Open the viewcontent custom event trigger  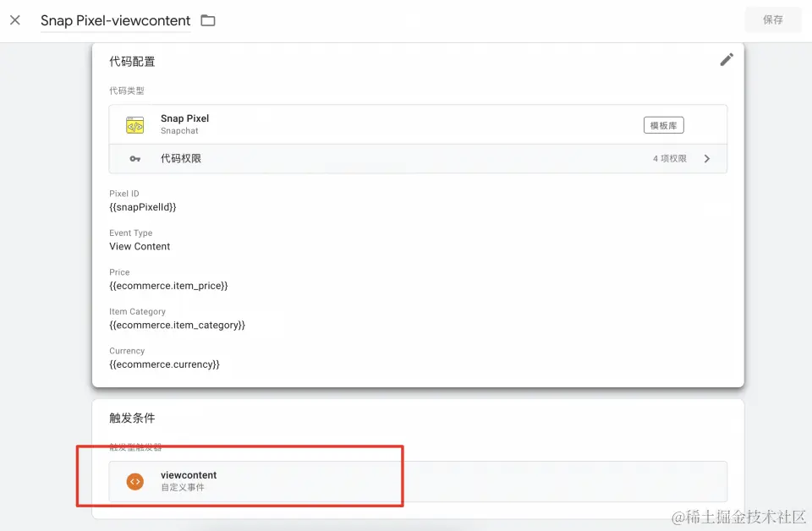418,481
